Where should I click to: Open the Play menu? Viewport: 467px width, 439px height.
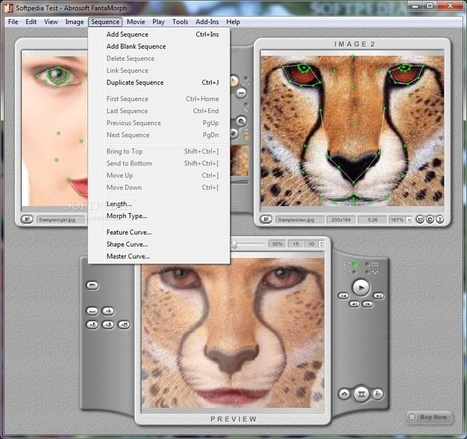point(159,22)
